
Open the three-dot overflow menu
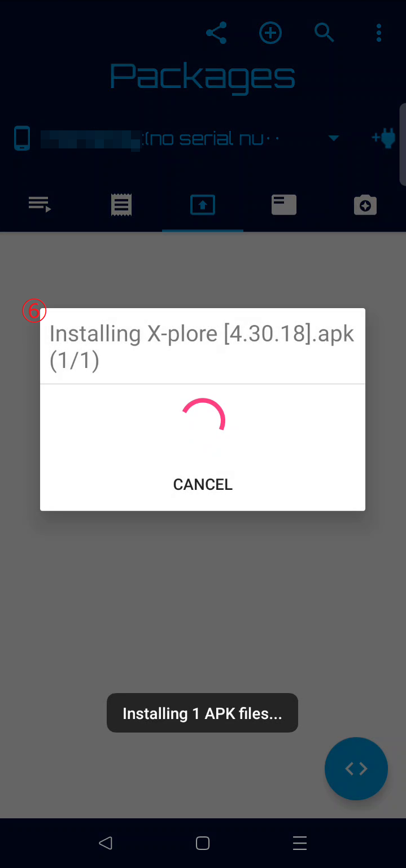[x=379, y=33]
